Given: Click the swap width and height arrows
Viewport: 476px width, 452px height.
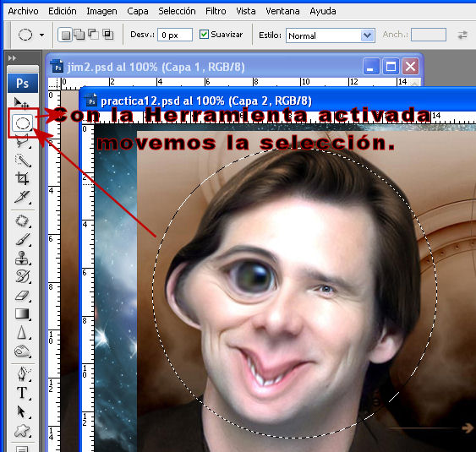Looking at the screenshot, I should coord(462,35).
